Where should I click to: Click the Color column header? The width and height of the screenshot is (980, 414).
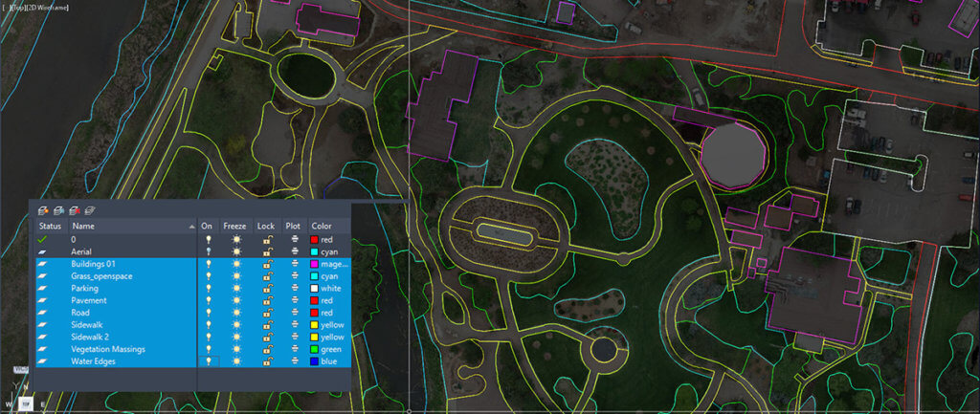pos(322,226)
